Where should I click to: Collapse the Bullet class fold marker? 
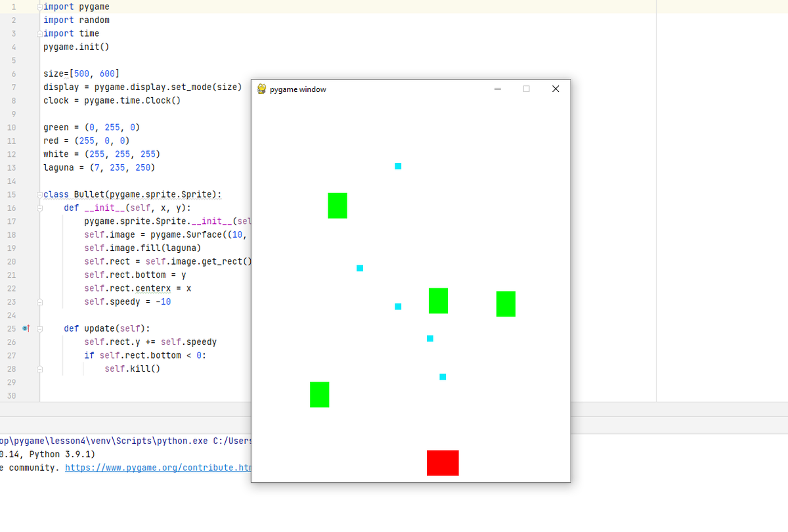tap(39, 194)
